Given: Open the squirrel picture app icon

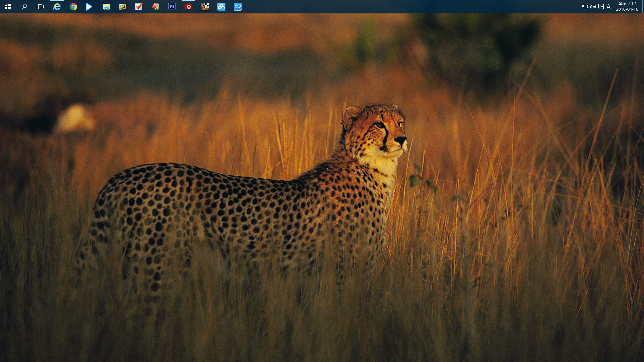Looking at the screenshot, I should click(x=205, y=7).
